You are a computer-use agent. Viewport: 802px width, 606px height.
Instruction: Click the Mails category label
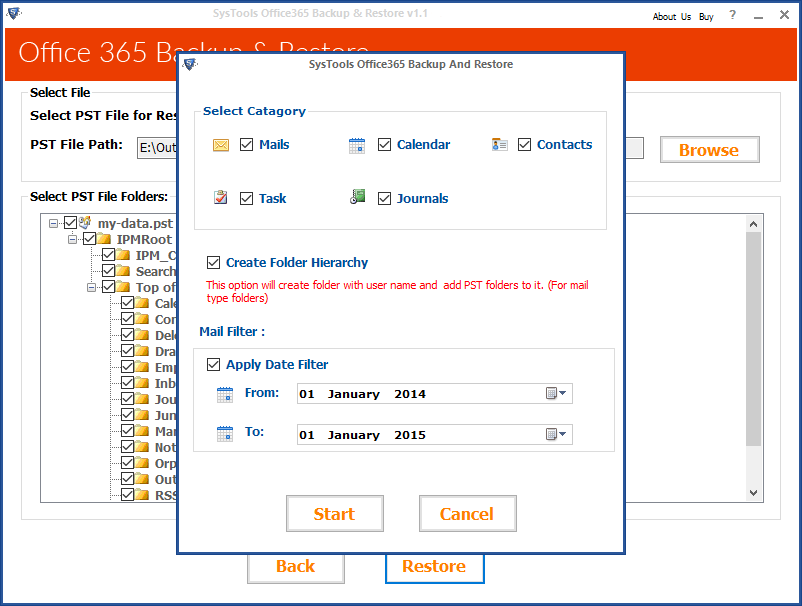tap(274, 145)
